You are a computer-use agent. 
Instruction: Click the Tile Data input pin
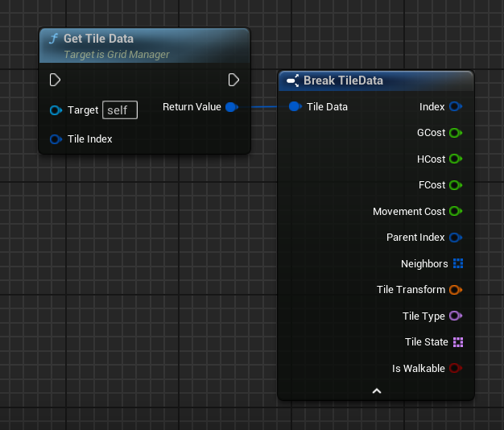point(294,106)
